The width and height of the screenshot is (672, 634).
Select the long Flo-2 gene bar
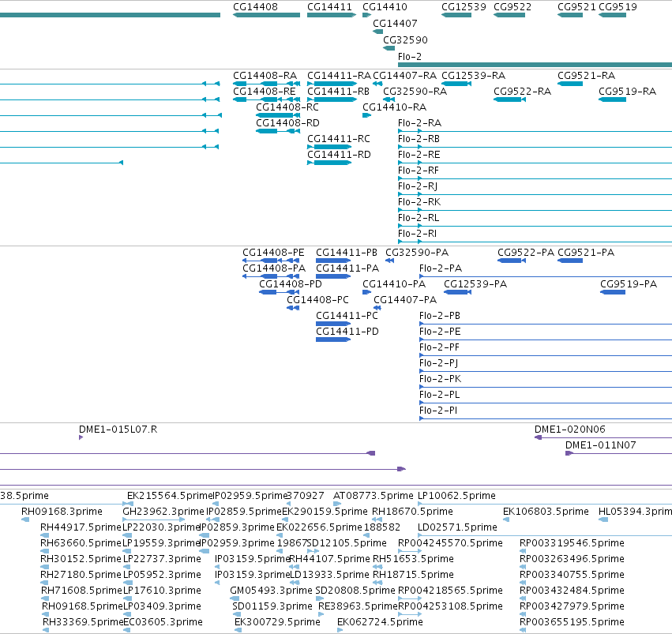click(535, 65)
